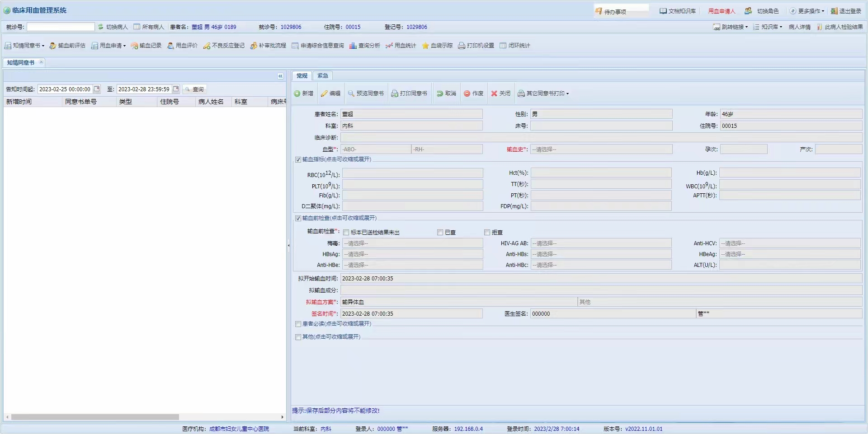Check the 拒查 checkbox
868x434 pixels.
click(487, 233)
